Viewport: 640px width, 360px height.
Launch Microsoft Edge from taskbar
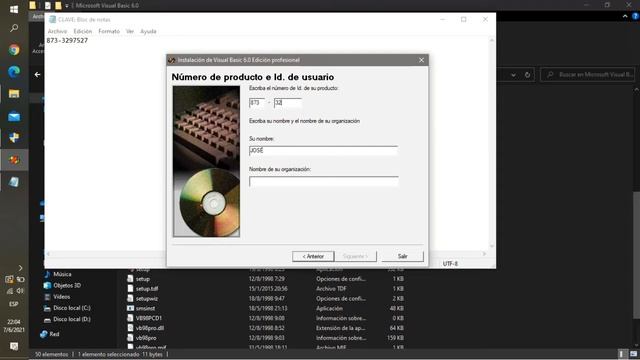(x=14, y=72)
